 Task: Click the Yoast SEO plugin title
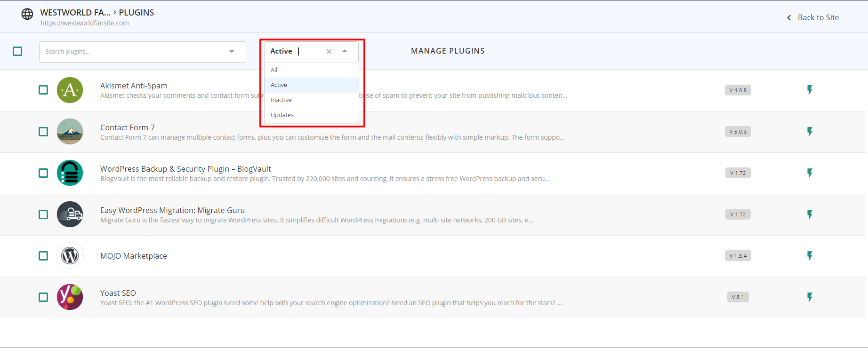coord(118,293)
